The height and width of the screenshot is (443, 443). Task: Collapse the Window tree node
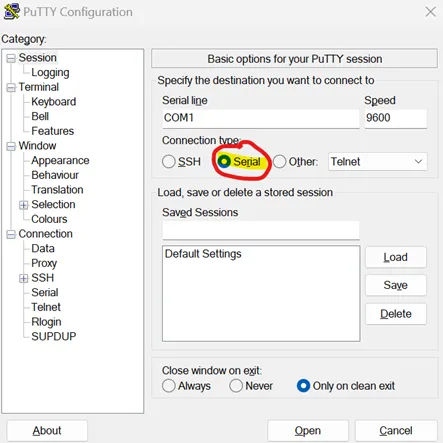click(11, 146)
